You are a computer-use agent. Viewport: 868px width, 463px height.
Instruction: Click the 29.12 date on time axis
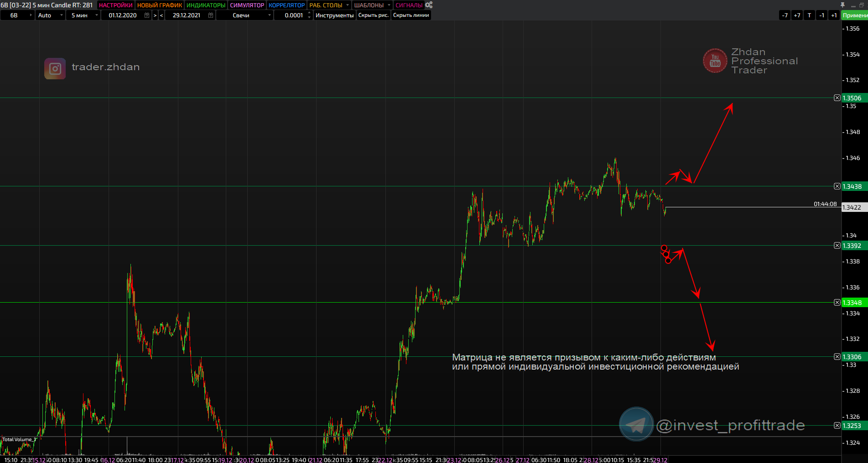660,460
